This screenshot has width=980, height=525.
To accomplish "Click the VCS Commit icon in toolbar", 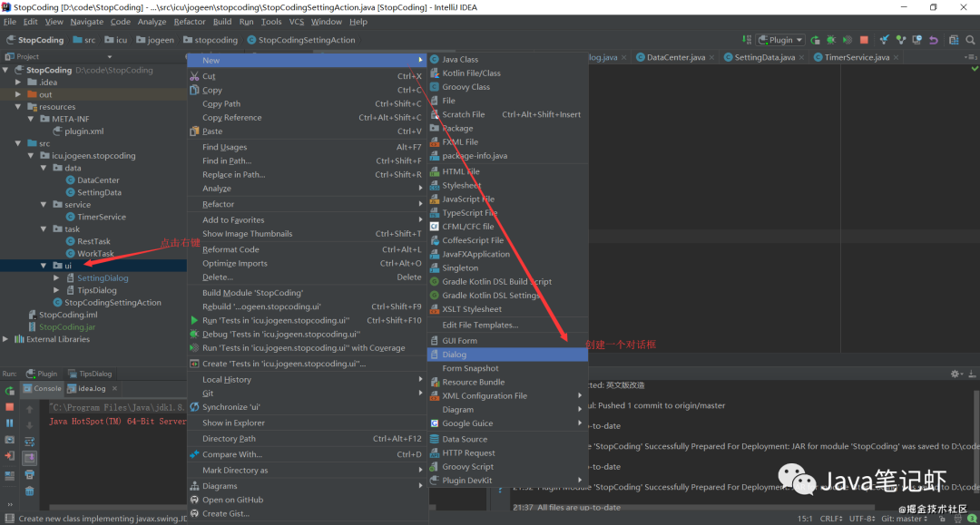I will click(x=901, y=40).
